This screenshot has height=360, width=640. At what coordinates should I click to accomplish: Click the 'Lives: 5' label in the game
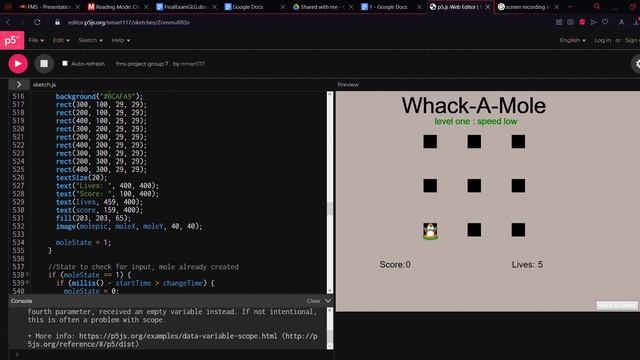click(527, 264)
